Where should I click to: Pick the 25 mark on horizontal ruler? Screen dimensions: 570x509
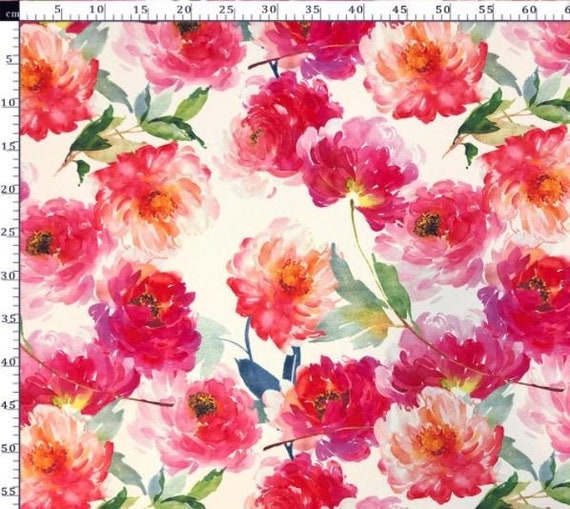click(226, 9)
